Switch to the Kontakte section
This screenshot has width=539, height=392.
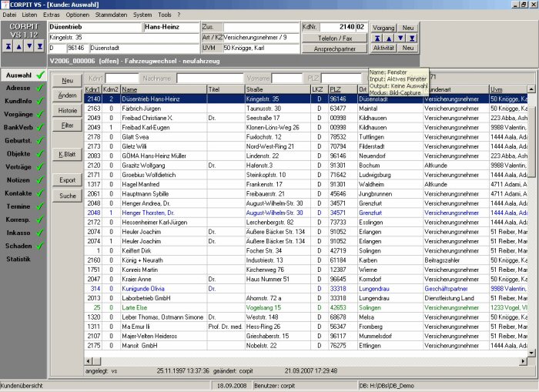tap(23, 193)
